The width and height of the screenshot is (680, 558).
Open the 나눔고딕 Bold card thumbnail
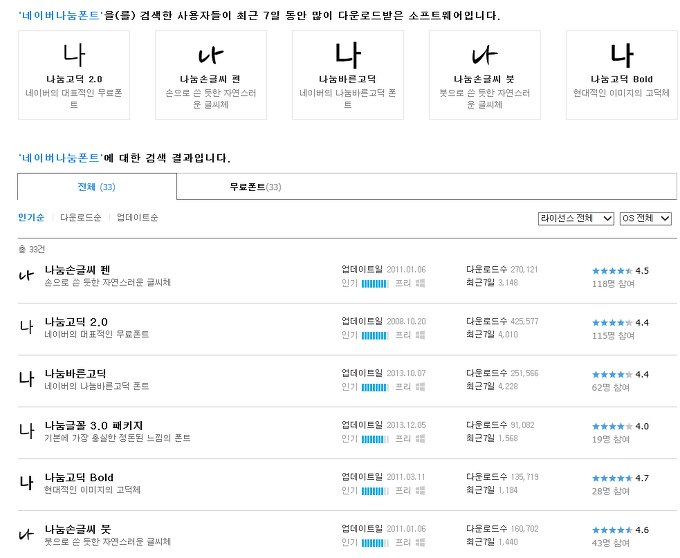click(x=622, y=55)
